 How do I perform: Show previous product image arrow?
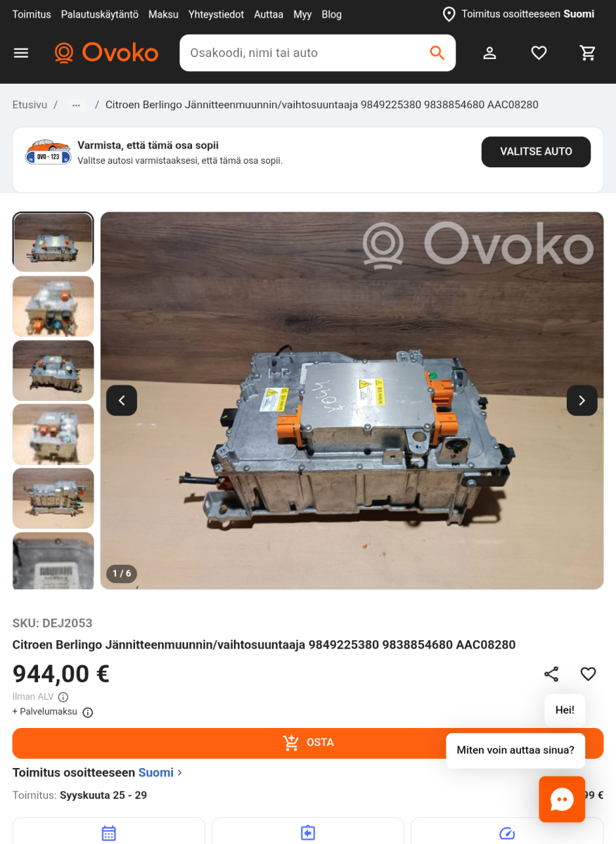coord(122,400)
